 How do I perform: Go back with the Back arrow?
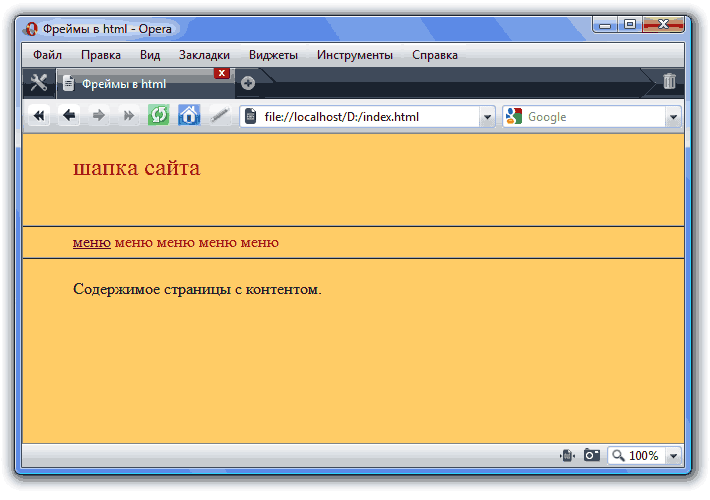click(x=69, y=116)
